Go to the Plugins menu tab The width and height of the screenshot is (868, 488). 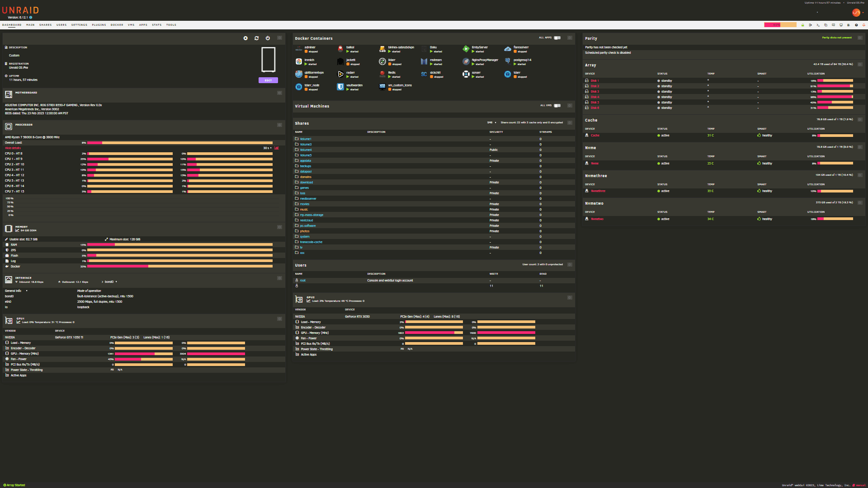(99, 25)
